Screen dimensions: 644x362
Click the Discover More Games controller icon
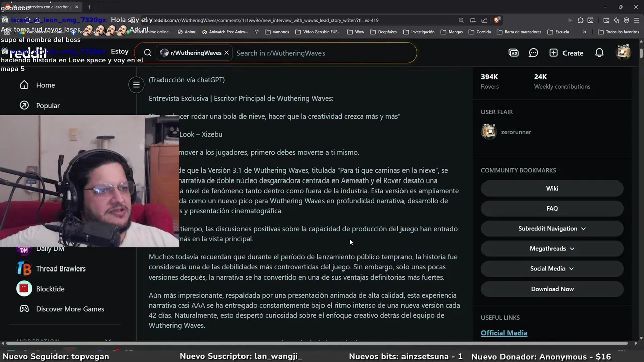[24, 309]
